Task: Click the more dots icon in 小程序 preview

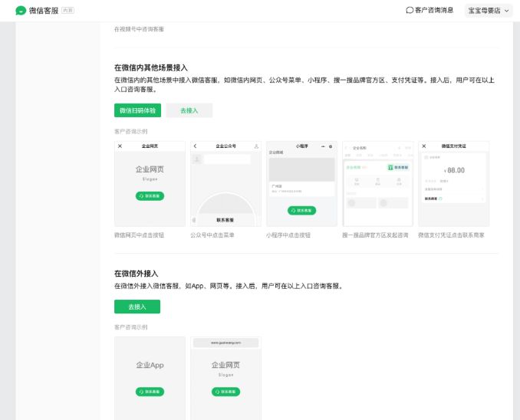Action: (323, 146)
